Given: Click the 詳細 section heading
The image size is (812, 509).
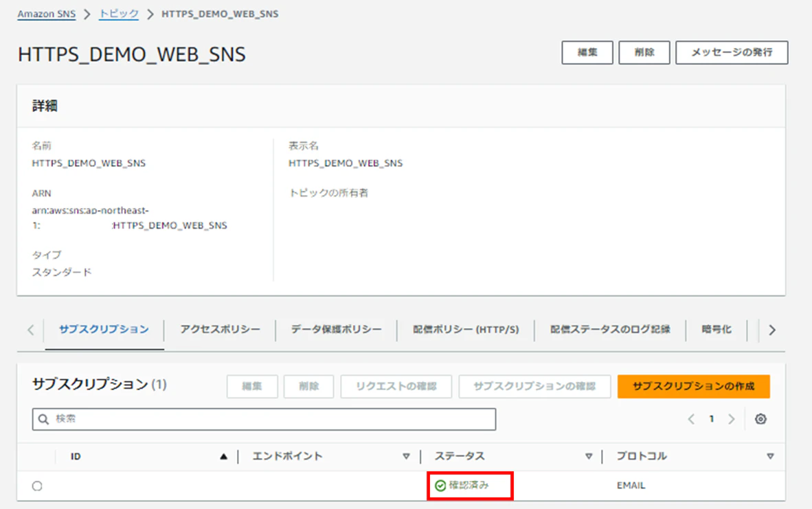Looking at the screenshot, I should 45,106.
